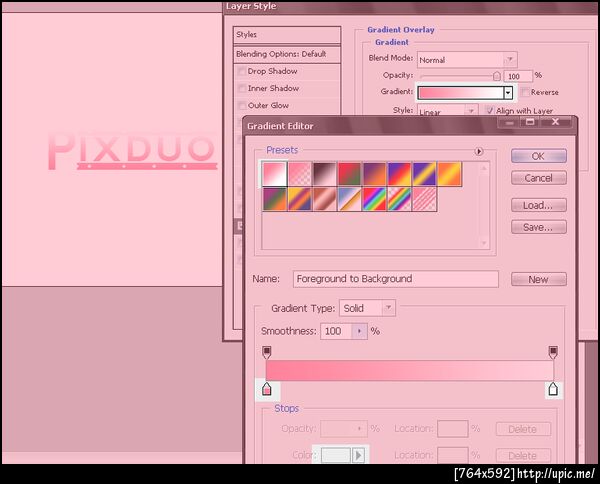Select the Drop Shadow entry label

click(272, 71)
